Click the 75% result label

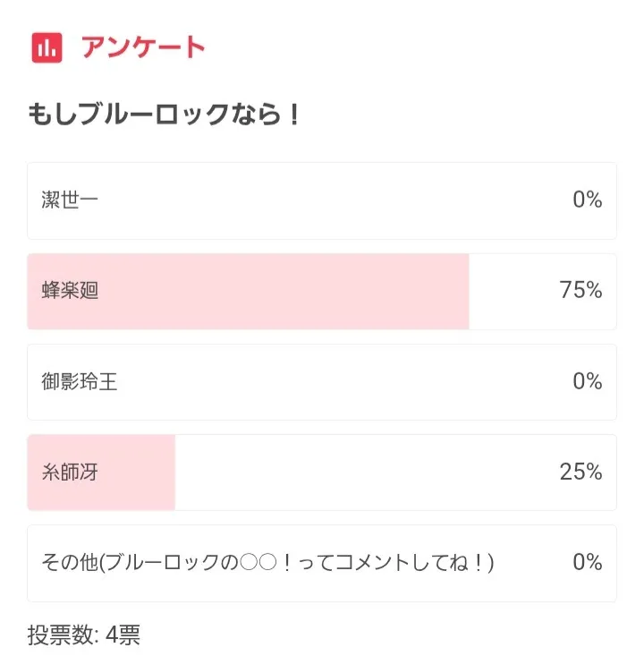[580, 291]
